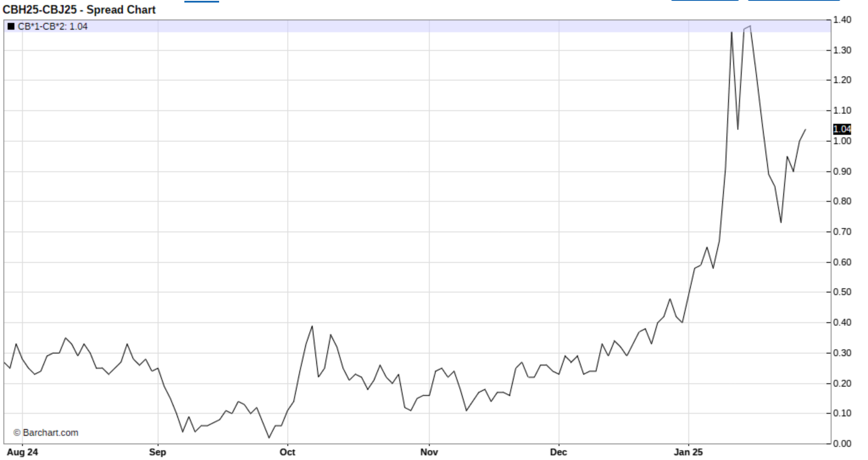Click the black legend square for CB*1-CB*2

coord(11,27)
